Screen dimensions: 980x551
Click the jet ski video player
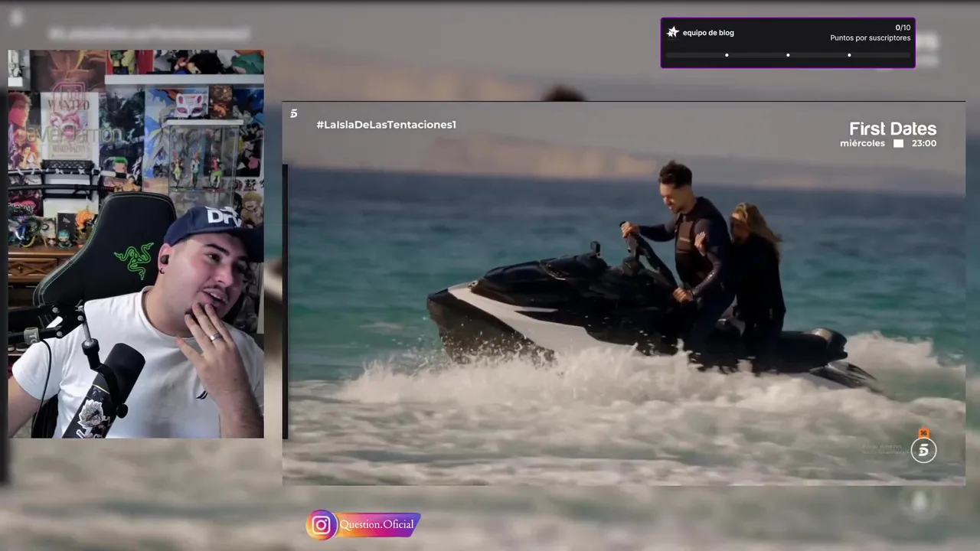tap(623, 294)
